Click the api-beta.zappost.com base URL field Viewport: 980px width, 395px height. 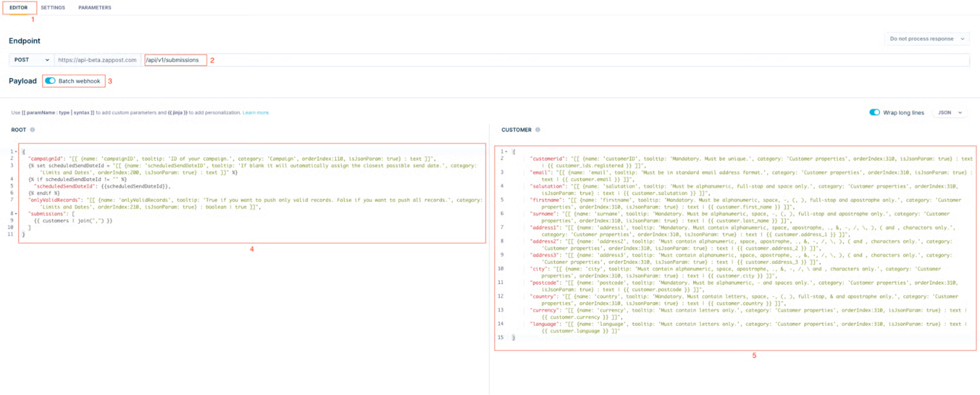(x=97, y=60)
